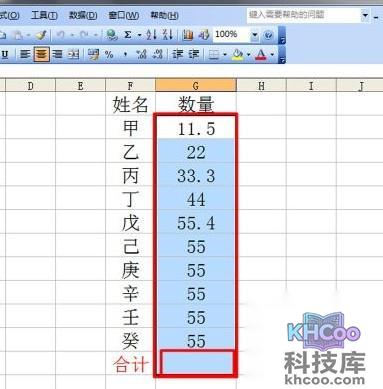Click the blue Help question mark icon
The image size is (383, 389).
[268, 35]
